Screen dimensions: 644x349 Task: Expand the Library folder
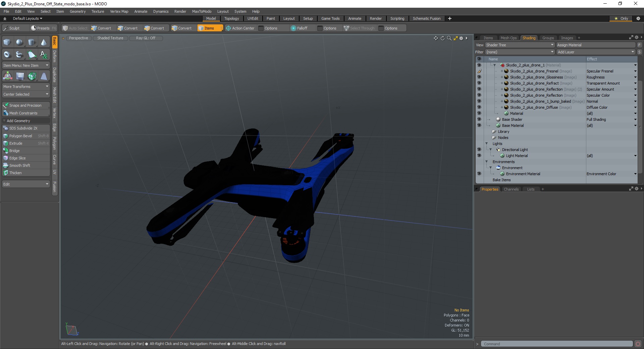(x=494, y=132)
